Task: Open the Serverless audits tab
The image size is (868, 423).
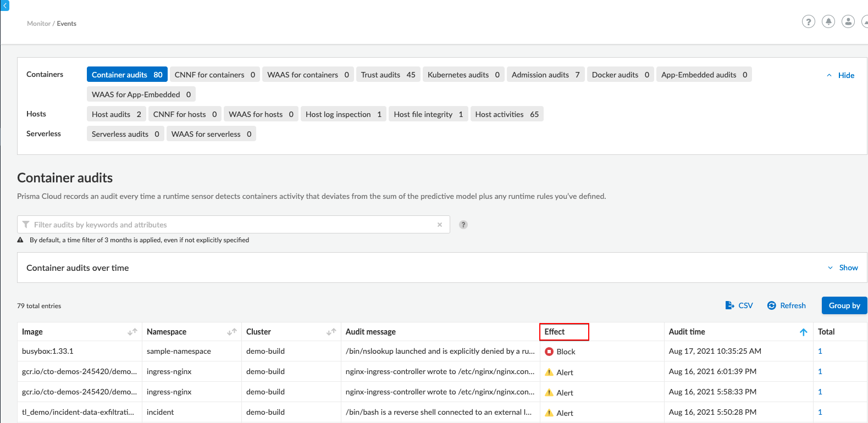Action: (x=125, y=134)
